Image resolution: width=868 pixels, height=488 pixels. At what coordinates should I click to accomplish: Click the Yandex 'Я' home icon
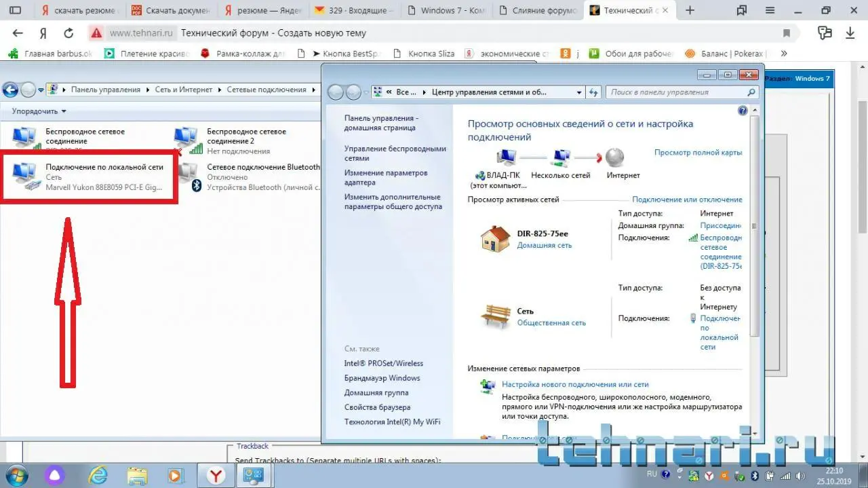point(43,33)
